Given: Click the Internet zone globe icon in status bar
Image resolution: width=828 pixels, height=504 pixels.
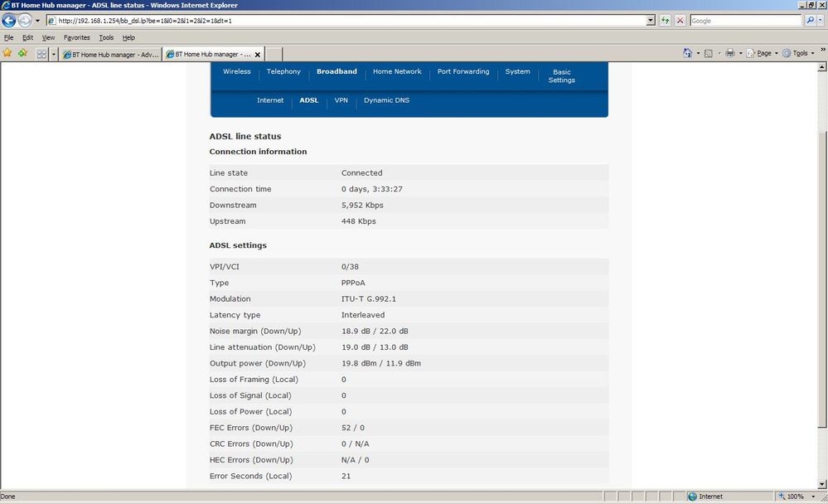Looking at the screenshot, I should pos(692,496).
